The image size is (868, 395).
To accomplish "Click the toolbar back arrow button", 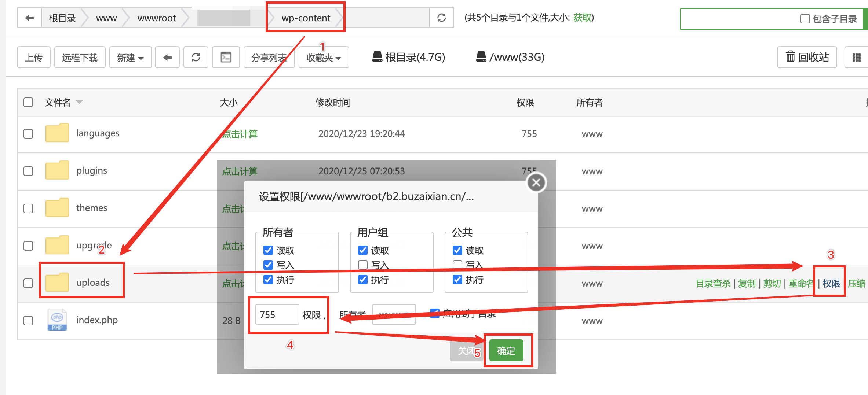I will (167, 58).
